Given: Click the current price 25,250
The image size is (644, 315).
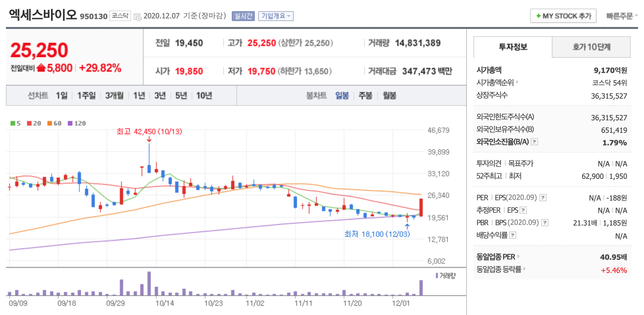Looking at the screenshot, I should 39,50.
